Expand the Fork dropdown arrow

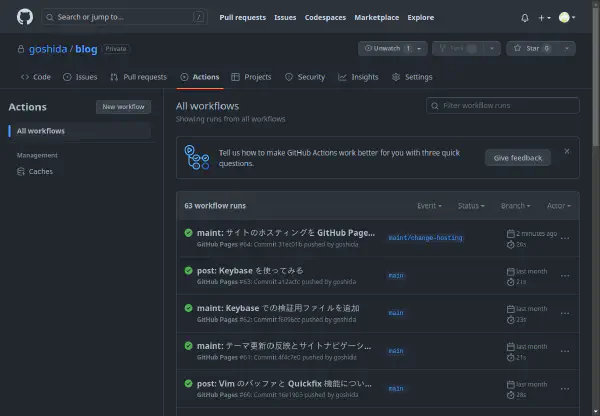492,49
